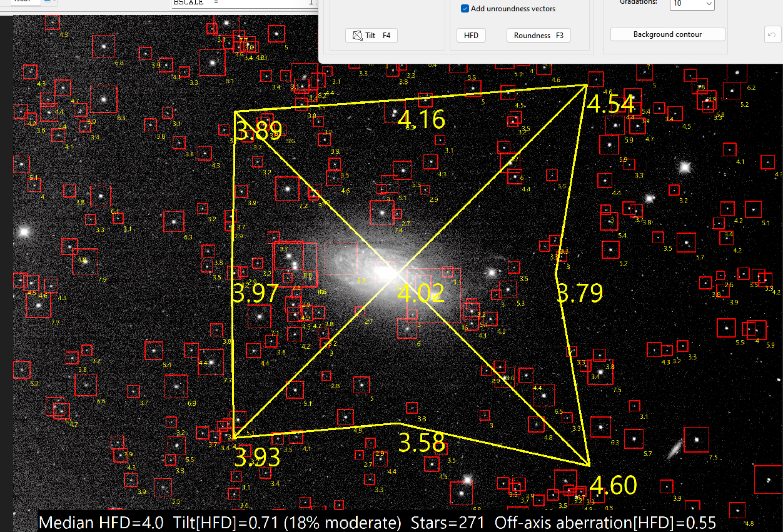The width and height of the screenshot is (783, 532).
Task: Click the top-left corner HFD value 3.89
Action: 258,131
